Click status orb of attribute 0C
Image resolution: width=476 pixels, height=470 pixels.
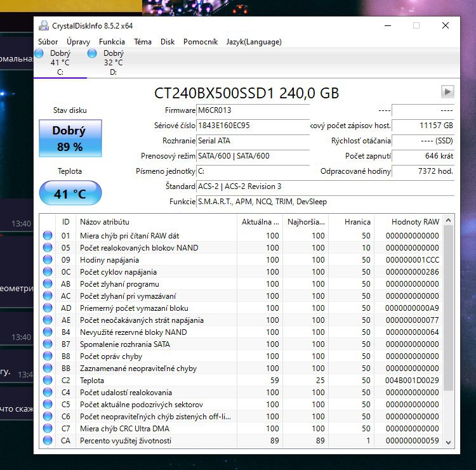[48, 271]
